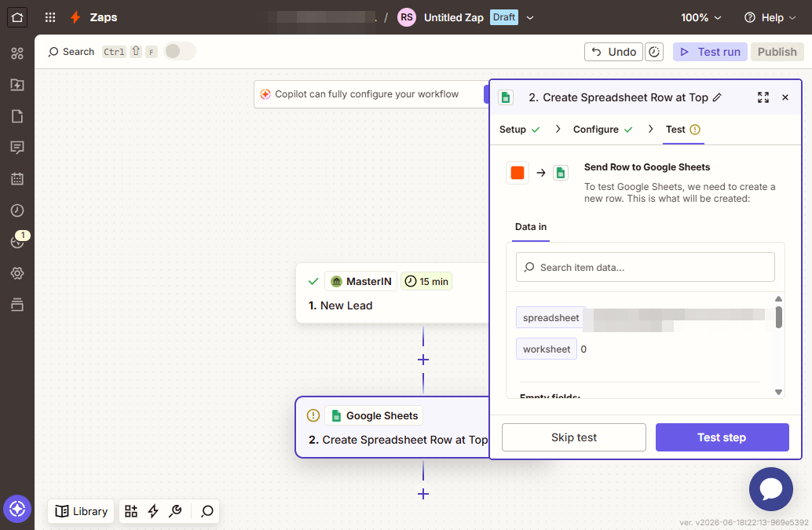Viewport: 812px width, 530px height.
Task: Open the sidebar stacked layers icon
Action: pos(17,305)
